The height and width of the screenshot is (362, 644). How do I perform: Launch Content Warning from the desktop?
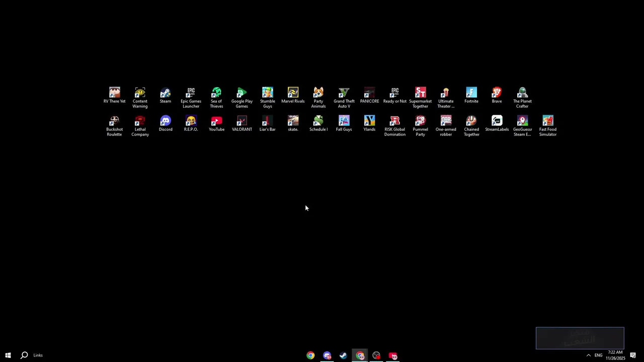140,98
